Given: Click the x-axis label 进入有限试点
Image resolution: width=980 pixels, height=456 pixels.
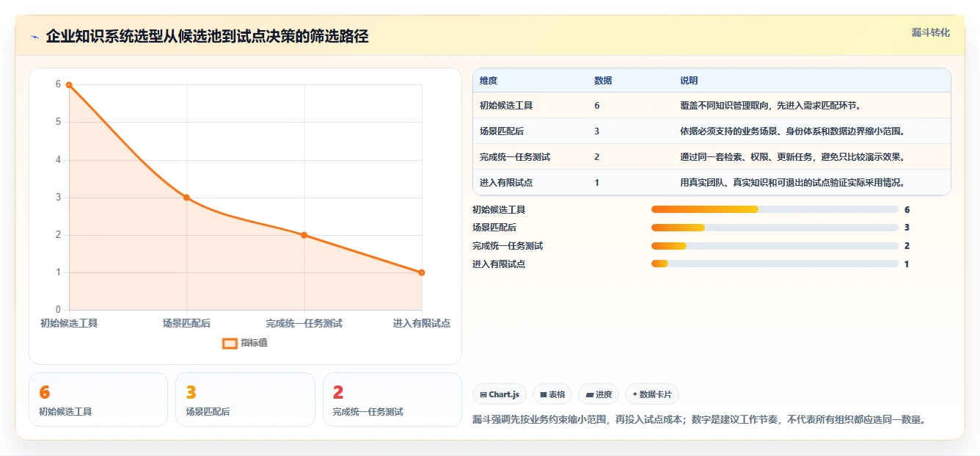Looking at the screenshot, I should [422, 323].
